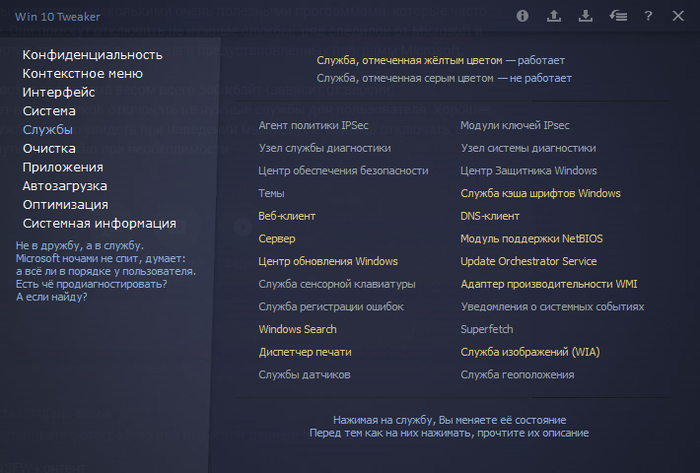The image size is (700, 473).
Task: Open the Конфиденциальность section
Action: (92, 54)
